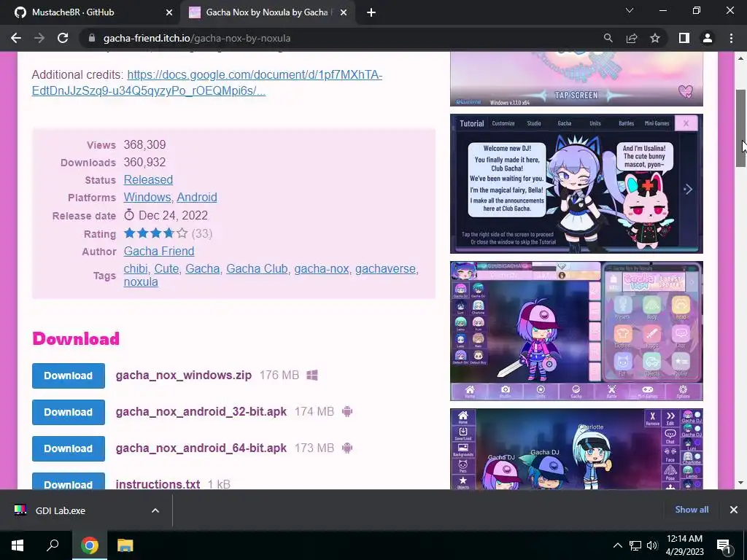Close the Gacha Nox tab

pyautogui.click(x=344, y=12)
